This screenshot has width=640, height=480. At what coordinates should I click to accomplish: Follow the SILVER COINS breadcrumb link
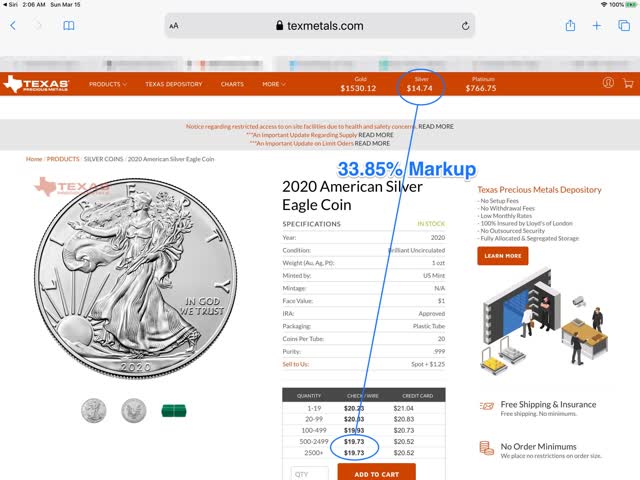pos(103,159)
